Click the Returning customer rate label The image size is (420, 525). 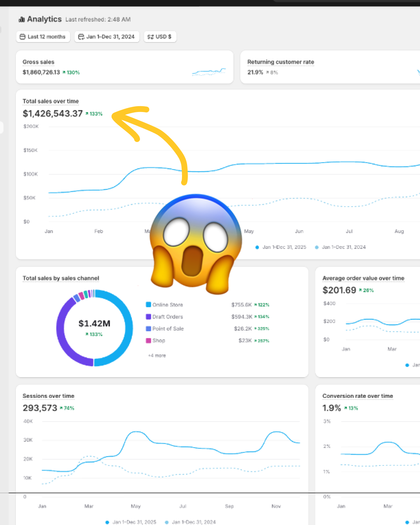[x=281, y=62]
